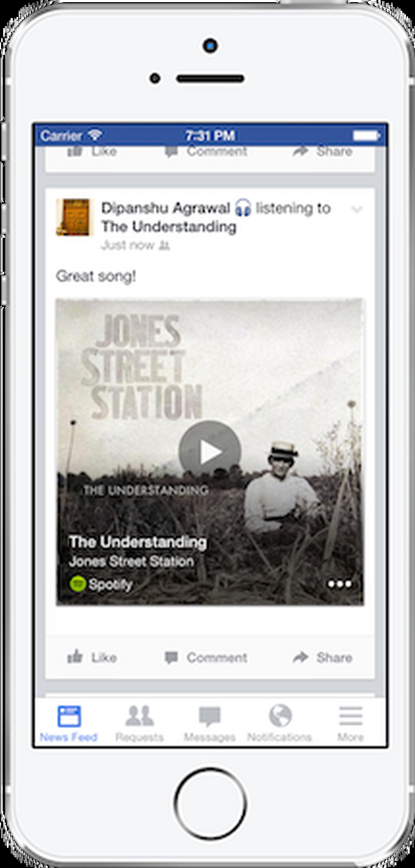Open the three-dot menu on the album art
The width and height of the screenshot is (415, 868).
[x=339, y=585]
